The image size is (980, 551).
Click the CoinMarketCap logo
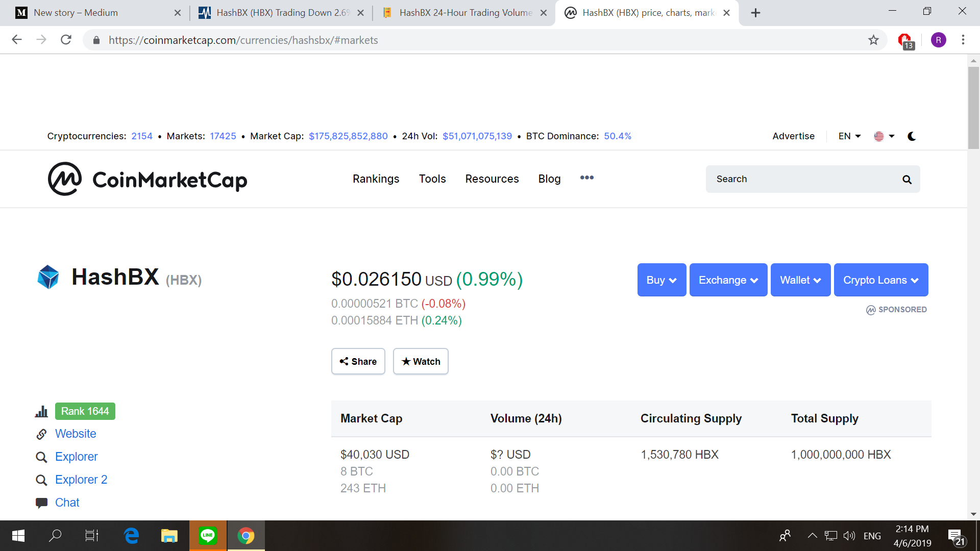tap(148, 179)
